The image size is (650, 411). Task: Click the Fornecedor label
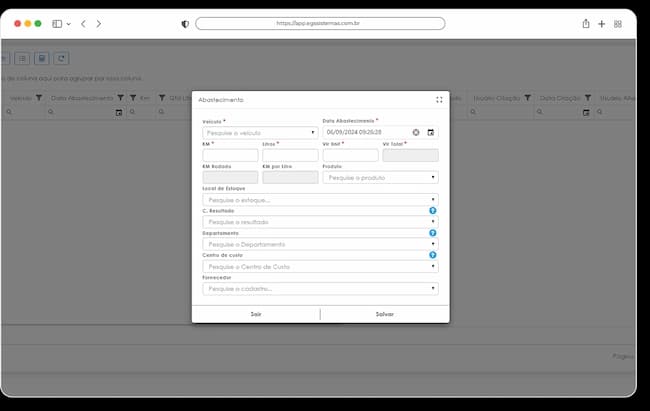pyautogui.click(x=217, y=277)
